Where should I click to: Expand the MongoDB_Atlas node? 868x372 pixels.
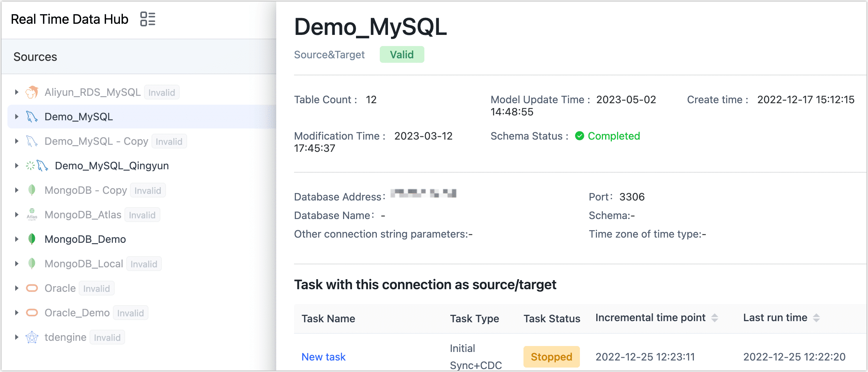click(x=16, y=215)
